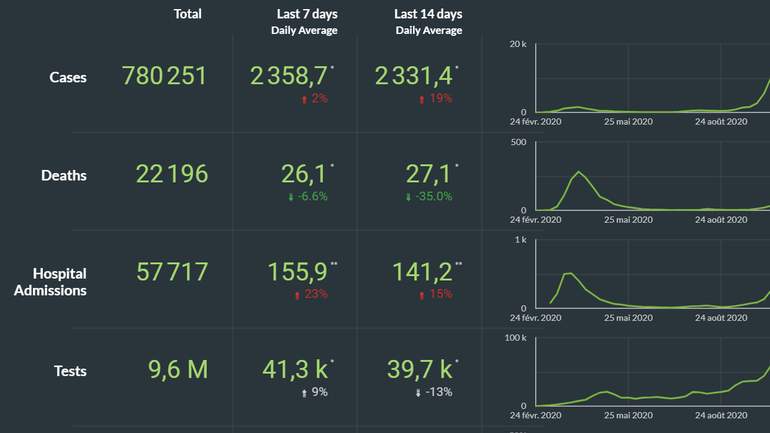770x433 pixels.
Task: Open the Deaths trend line chart
Action: click(x=650, y=178)
